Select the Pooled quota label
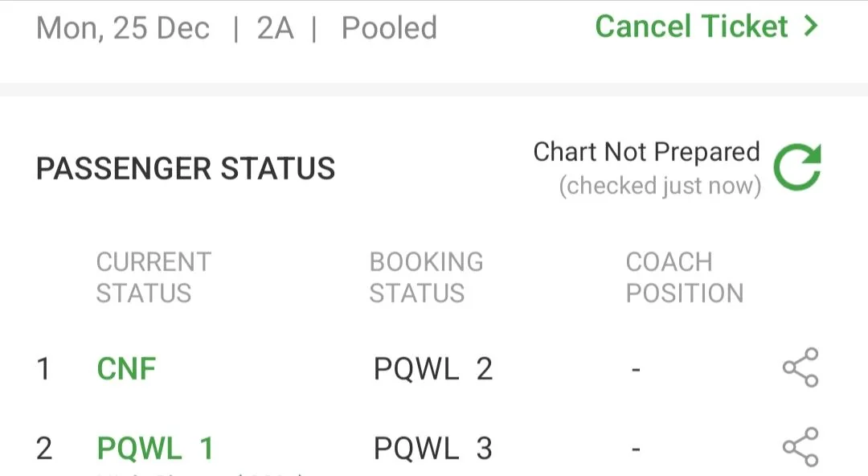The width and height of the screenshot is (868, 476). pyautogui.click(x=388, y=28)
